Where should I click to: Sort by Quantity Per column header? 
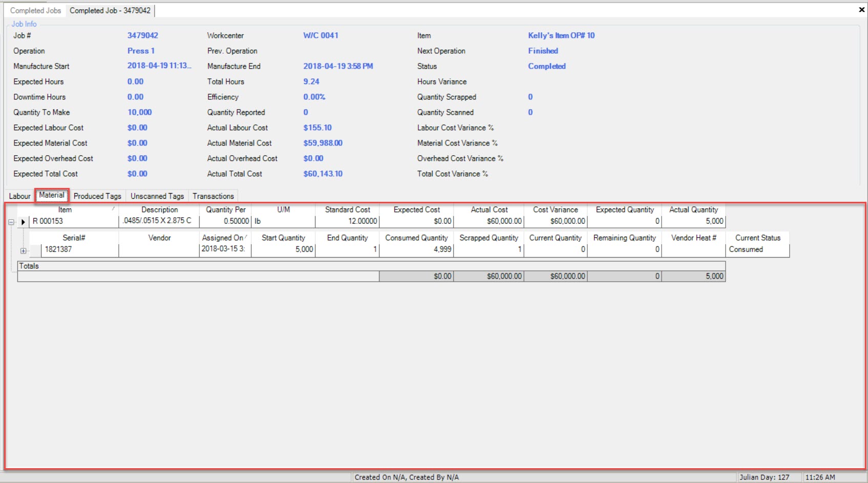(x=225, y=210)
